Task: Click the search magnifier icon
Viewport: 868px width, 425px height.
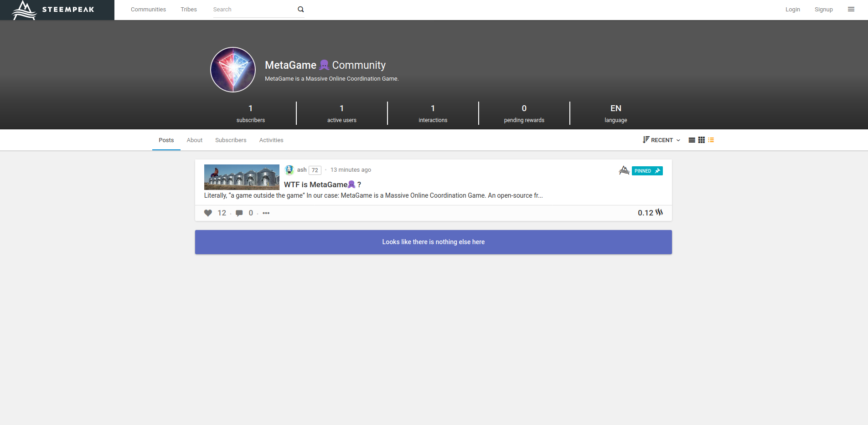Action: coord(301,9)
